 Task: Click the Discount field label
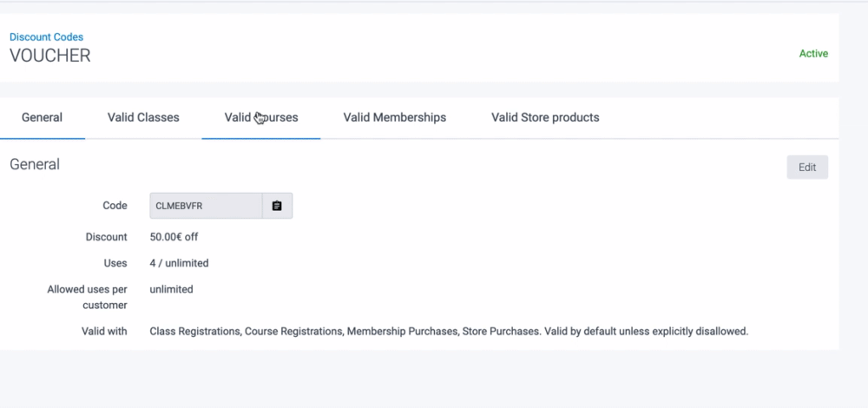(106, 237)
